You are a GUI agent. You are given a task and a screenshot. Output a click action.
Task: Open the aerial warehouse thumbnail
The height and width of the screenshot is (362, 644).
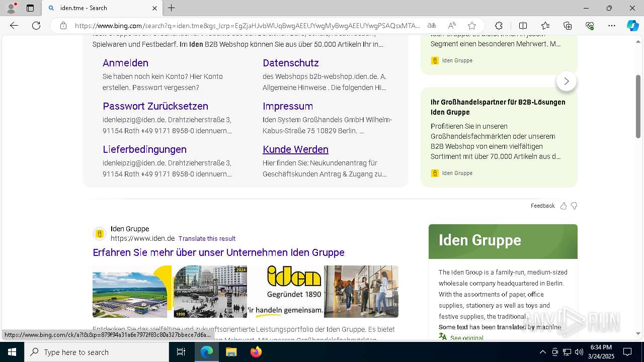pos(132,292)
